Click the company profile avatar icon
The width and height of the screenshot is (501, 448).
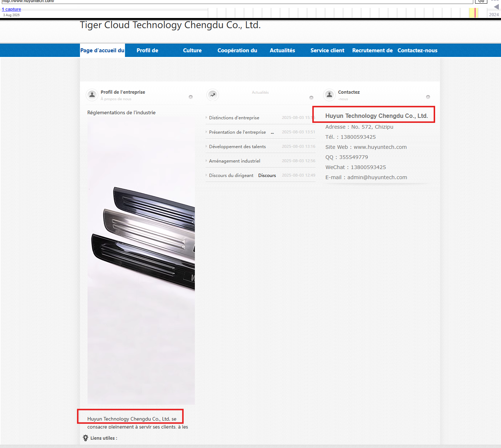pyautogui.click(x=92, y=95)
